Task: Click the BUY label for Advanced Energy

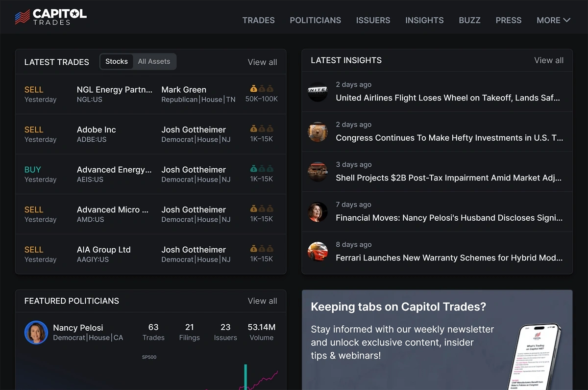Action: [33, 170]
